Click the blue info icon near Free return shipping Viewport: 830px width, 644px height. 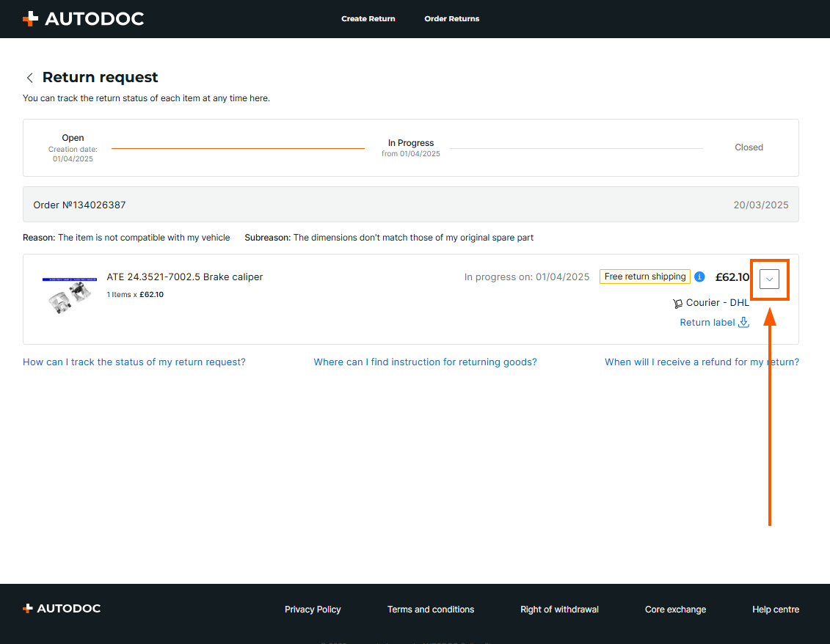pos(699,277)
